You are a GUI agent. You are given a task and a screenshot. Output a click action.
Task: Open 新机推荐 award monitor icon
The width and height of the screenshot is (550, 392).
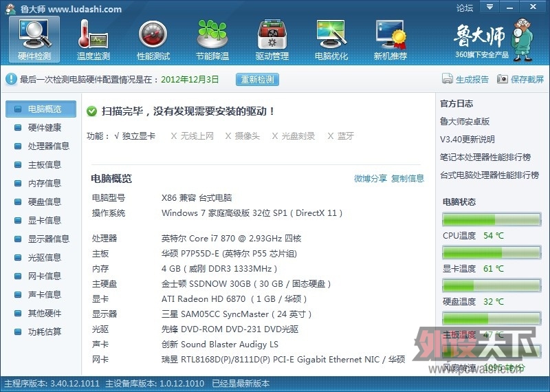(390, 34)
